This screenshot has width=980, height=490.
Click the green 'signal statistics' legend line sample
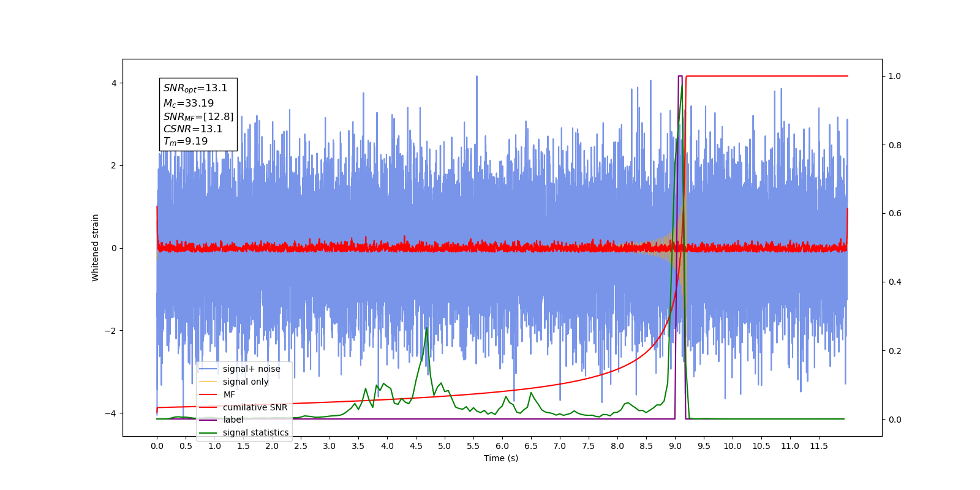(x=208, y=432)
